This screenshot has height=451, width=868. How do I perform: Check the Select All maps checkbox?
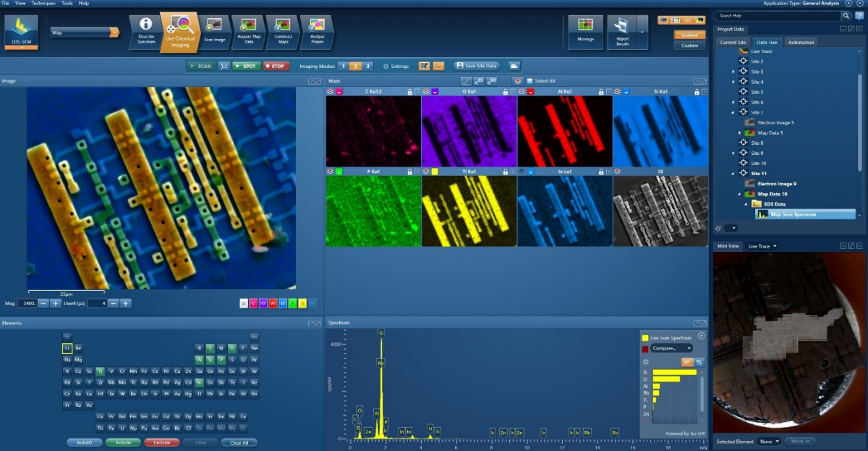[529, 81]
